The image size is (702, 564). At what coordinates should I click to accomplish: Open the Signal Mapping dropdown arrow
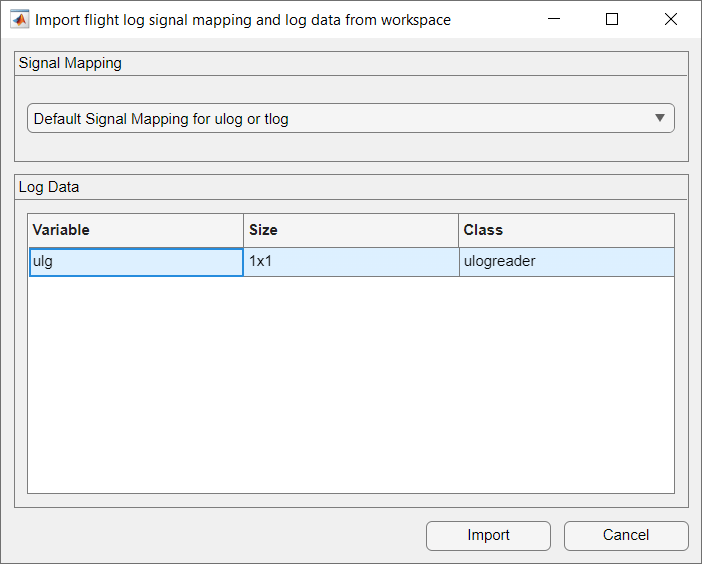pos(659,118)
